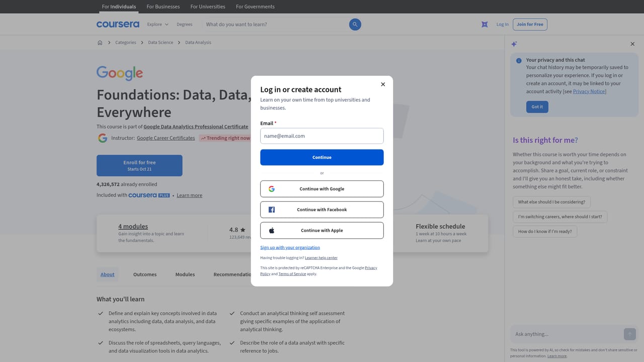
Task: Open the For Governments tab
Action: pyautogui.click(x=255, y=7)
